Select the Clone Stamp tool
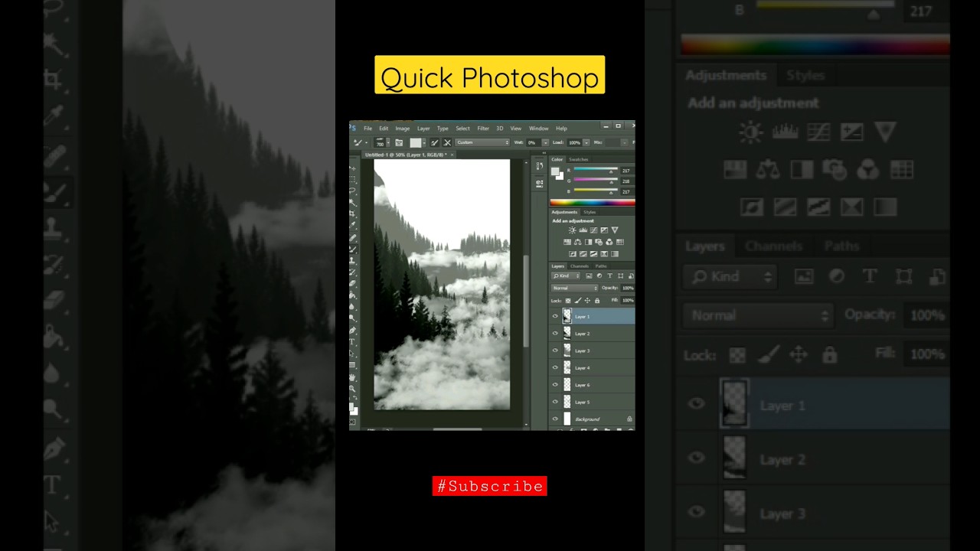Viewport: 980px width, 551px height. pyautogui.click(x=353, y=260)
